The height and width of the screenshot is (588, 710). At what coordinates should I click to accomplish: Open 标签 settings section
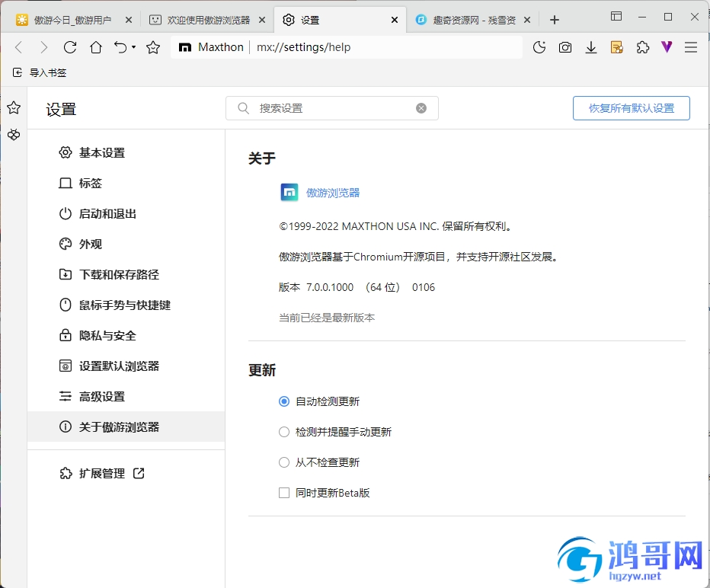coord(126,184)
